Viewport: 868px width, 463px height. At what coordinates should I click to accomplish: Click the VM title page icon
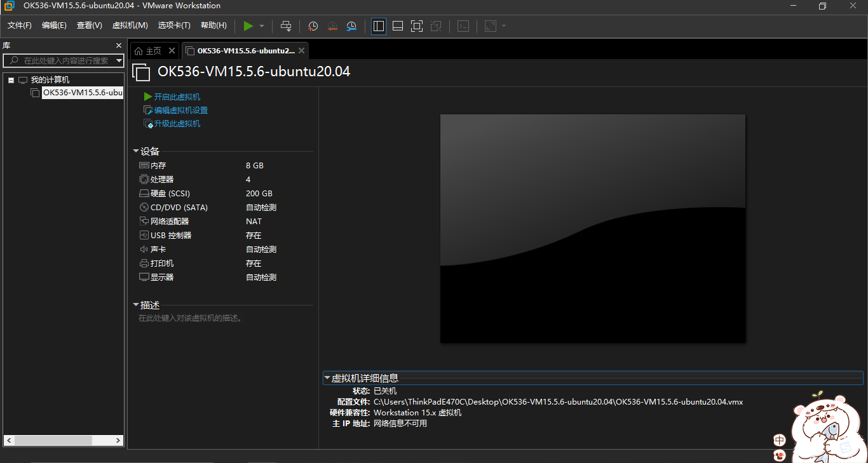point(141,72)
